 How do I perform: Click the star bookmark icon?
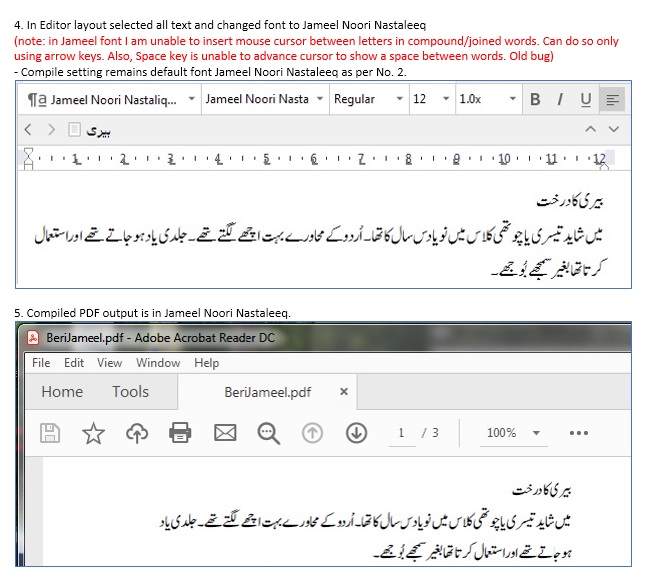tap(93, 433)
